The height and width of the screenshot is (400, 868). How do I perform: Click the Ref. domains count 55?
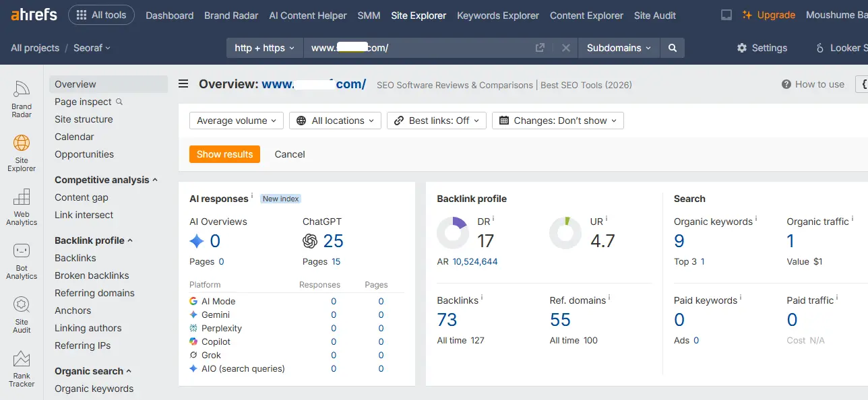(560, 319)
